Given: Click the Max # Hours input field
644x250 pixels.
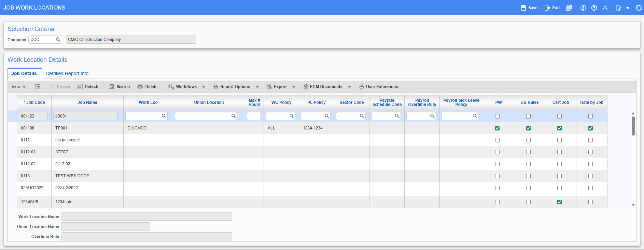Looking at the screenshot, I should [254, 116].
